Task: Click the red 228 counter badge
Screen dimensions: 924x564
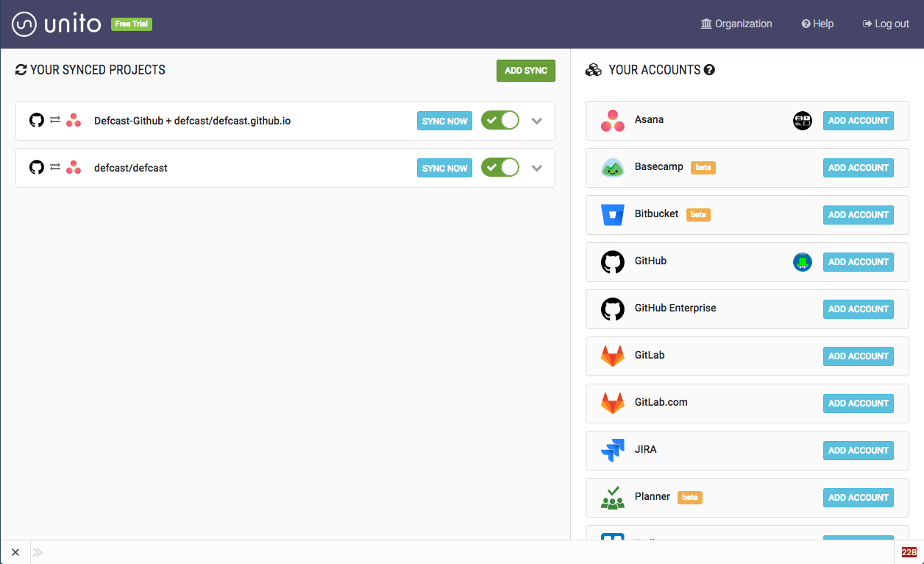Action: pyautogui.click(x=909, y=552)
